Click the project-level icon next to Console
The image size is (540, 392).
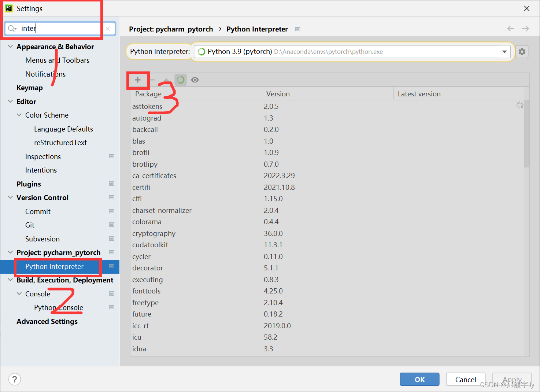[112, 293]
